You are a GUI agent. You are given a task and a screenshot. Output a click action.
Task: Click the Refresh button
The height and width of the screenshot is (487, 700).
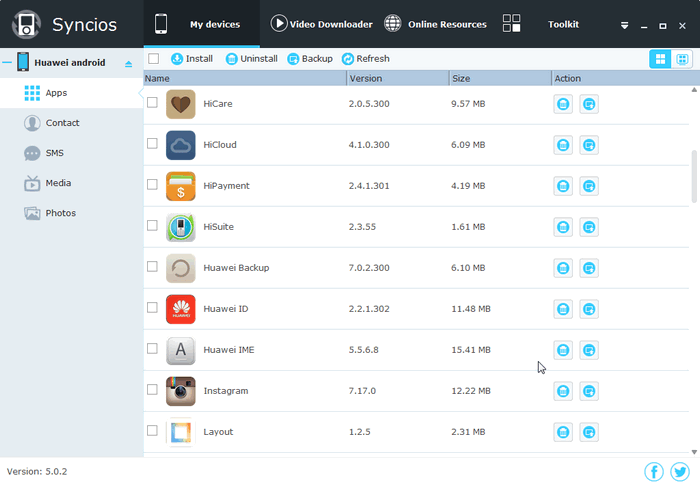pyautogui.click(x=366, y=58)
